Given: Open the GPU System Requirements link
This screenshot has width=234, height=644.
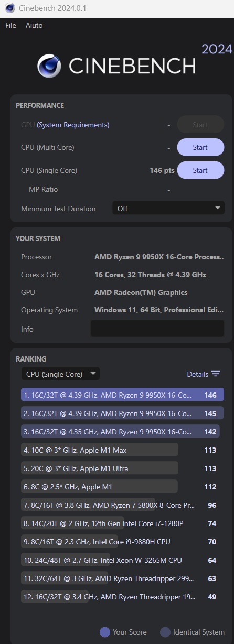Looking at the screenshot, I should 73,125.
